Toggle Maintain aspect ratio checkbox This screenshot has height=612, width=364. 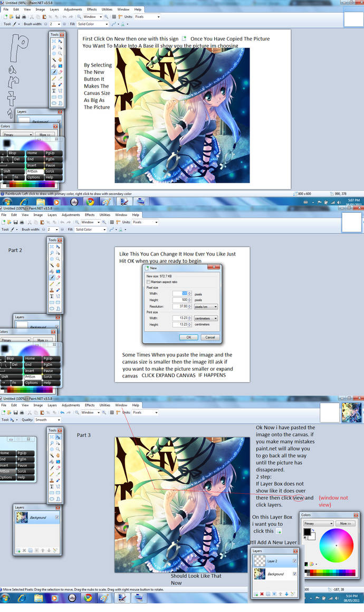tap(148, 282)
